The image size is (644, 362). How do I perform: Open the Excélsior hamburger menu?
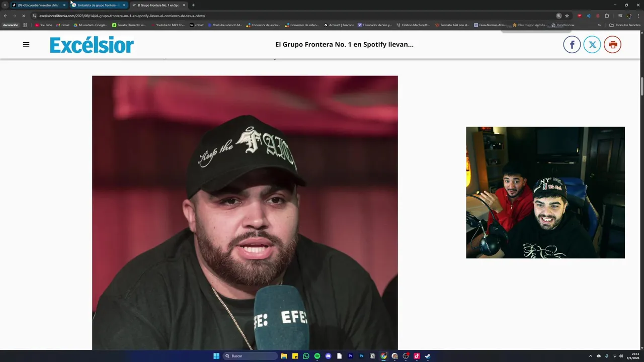click(26, 44)
